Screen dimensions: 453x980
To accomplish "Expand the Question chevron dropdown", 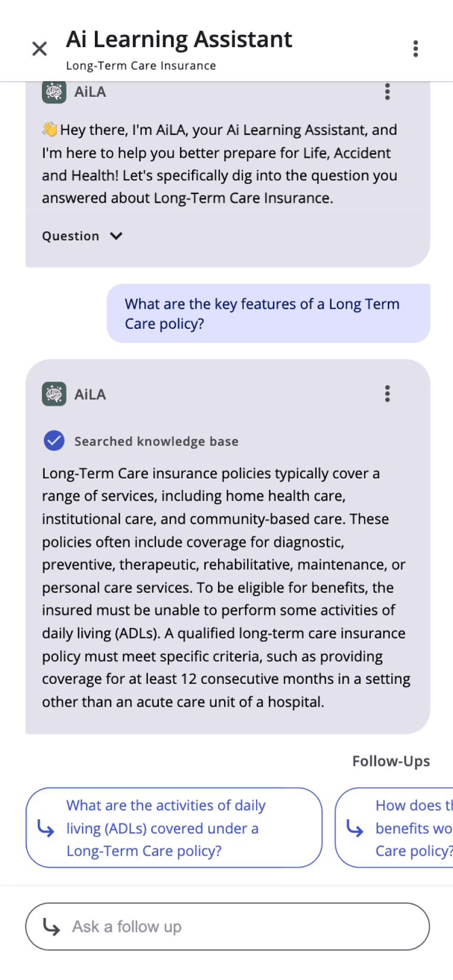I will [x=117, y=236].
